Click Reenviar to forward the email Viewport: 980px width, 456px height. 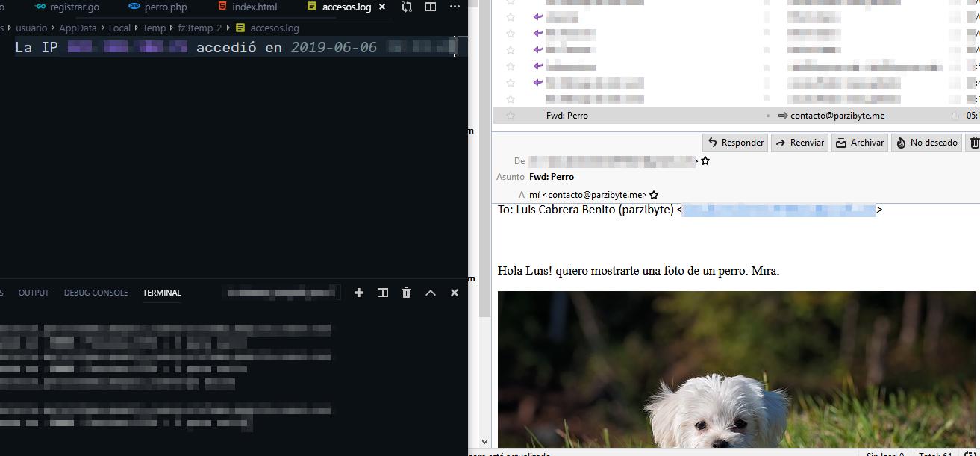799,143
